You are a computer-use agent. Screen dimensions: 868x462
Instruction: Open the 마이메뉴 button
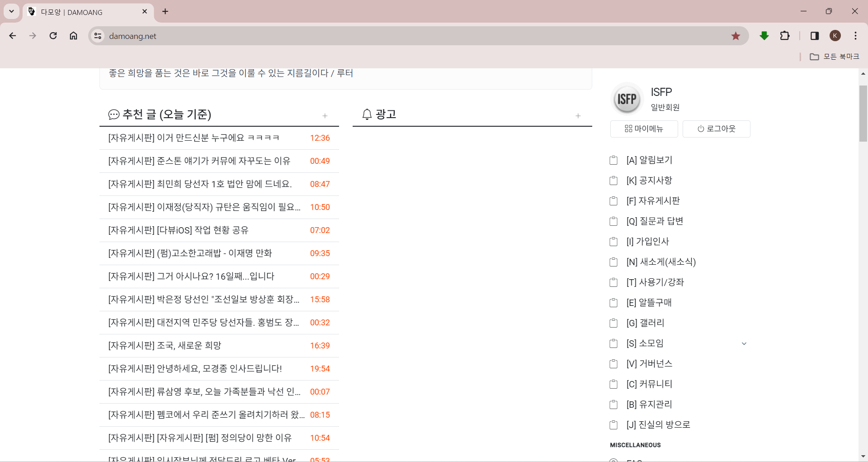tap(644, 129)
